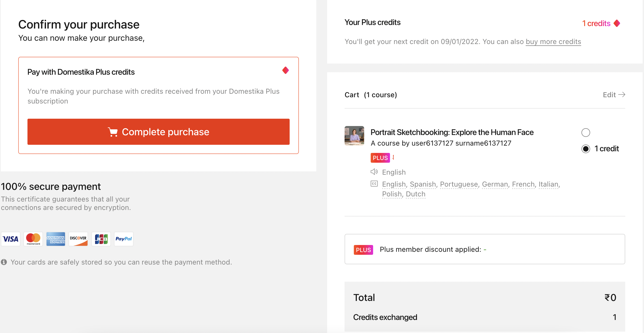
Task: Click '100% secure payment' heading
Action: [x=51, y=187]
